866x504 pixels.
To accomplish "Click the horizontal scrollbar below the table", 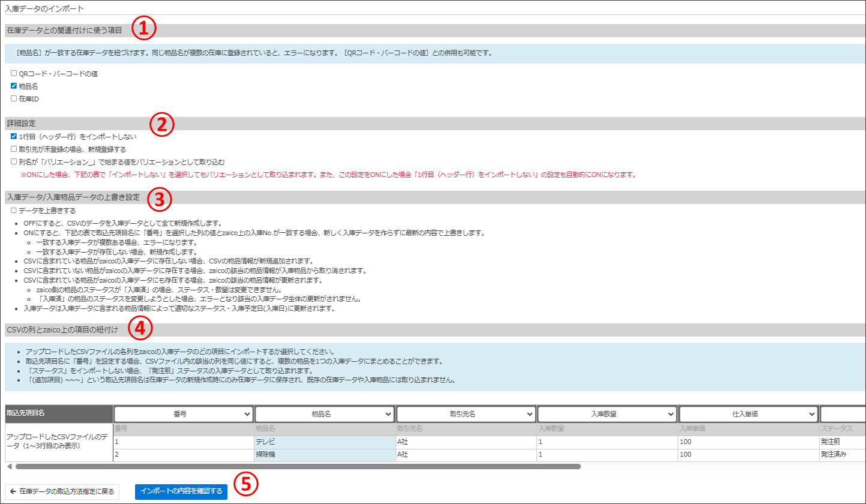I will [x=300, y=465].
